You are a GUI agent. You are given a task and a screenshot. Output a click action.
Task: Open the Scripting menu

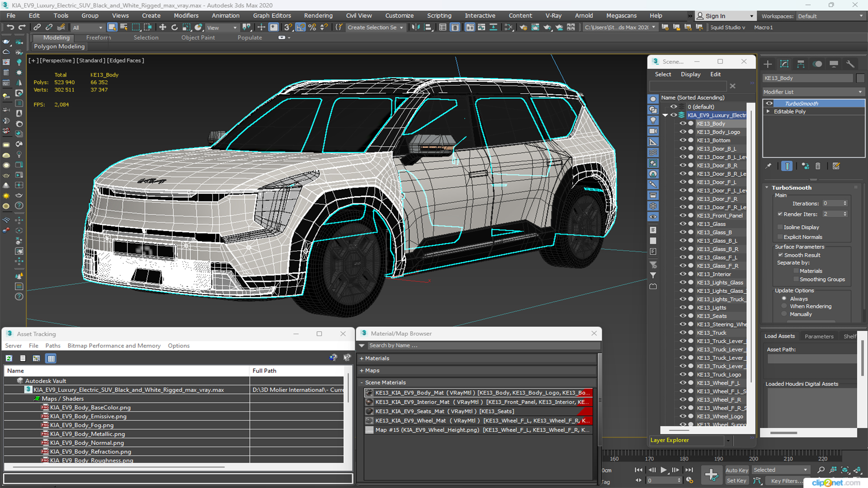pos(439,15)
